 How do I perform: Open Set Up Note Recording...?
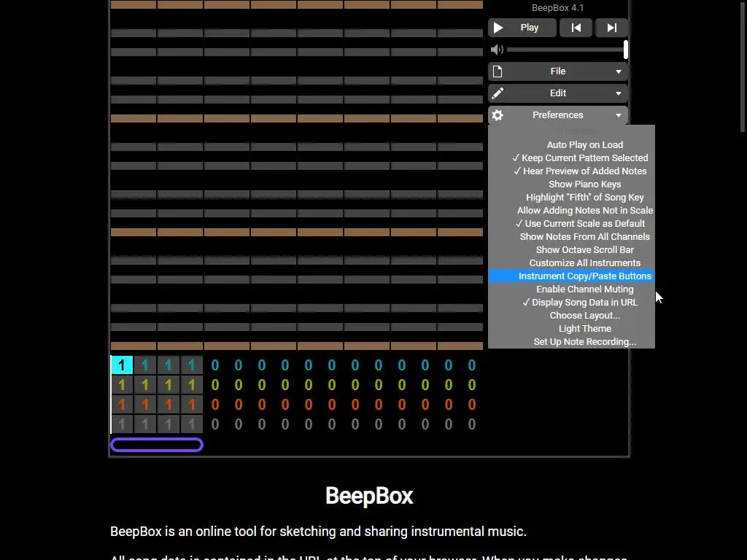(571, 342)
